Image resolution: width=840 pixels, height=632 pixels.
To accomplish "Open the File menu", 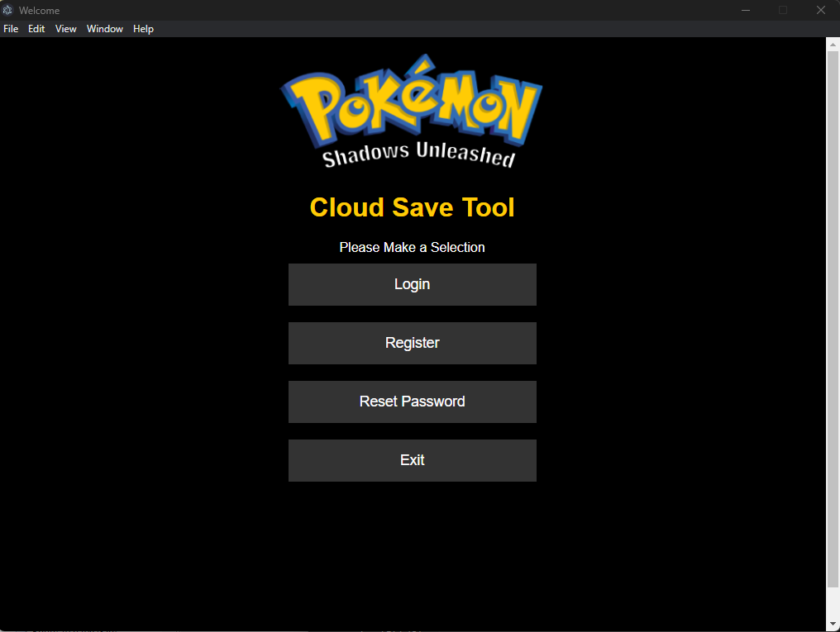I will point(11,29).
